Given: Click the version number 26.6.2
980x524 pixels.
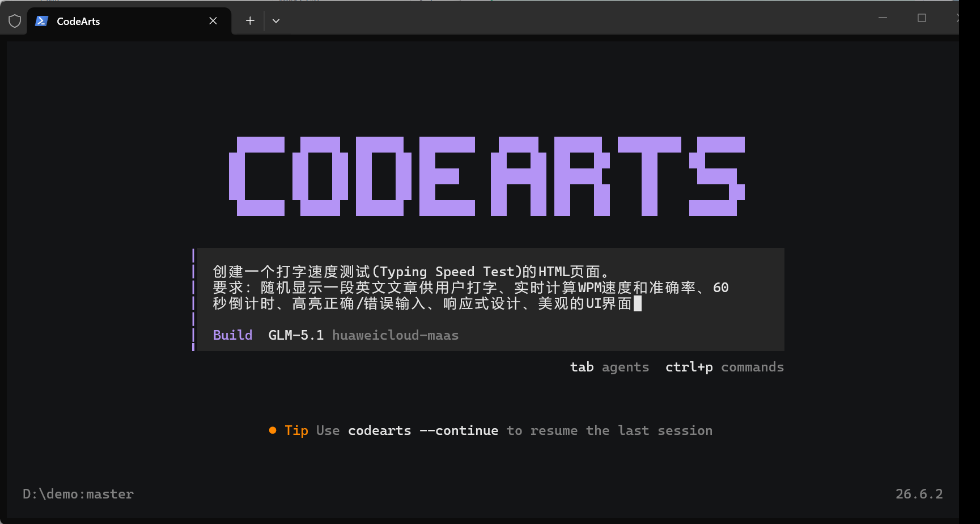Looking at the screenshot, I should click(x=919, y=494).
